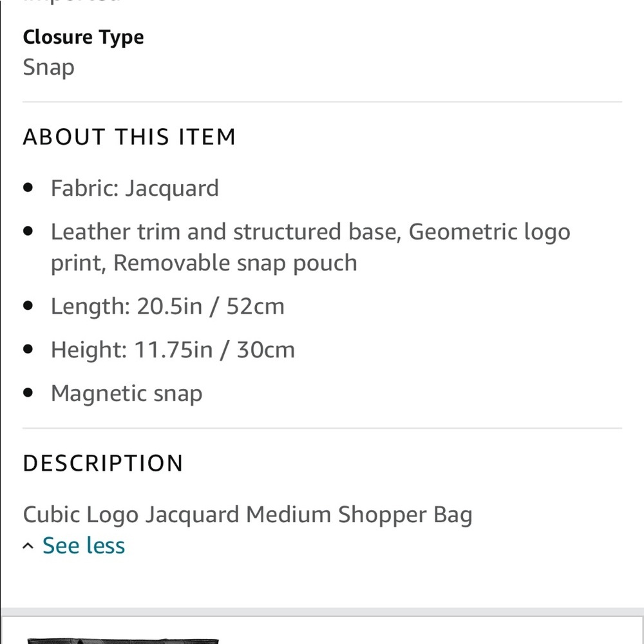
Task: Select the Snap closure value text
Action: click(48, 67)
